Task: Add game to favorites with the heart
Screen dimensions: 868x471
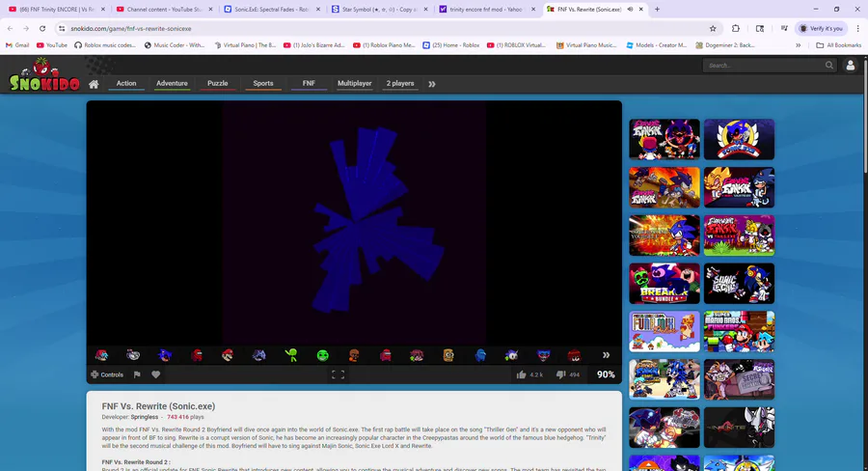Action: pos(156,374)
